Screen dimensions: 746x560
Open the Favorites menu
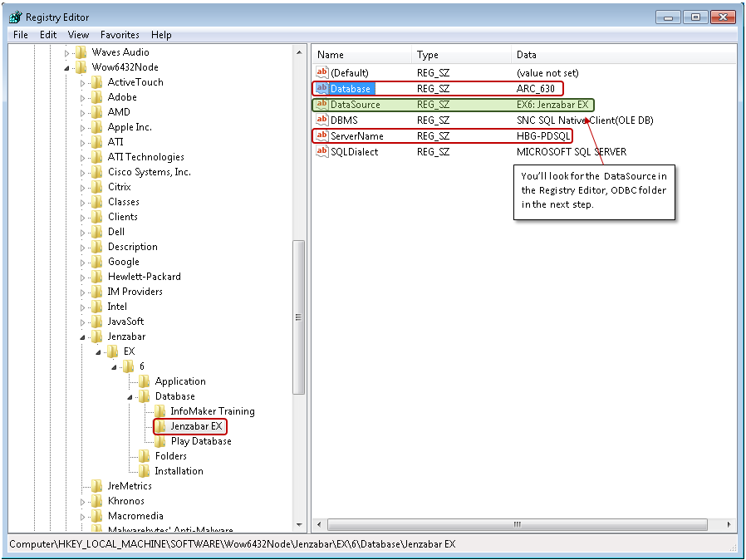pyautogui.click(x=120, y=35)
